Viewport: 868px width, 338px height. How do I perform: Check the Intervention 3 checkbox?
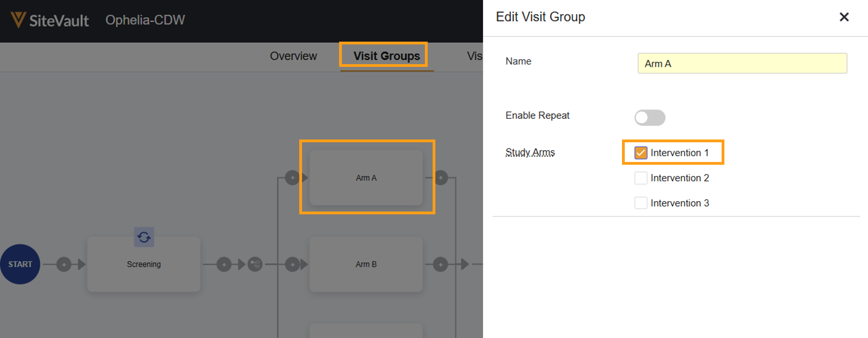pyautogui.click(x=641, y=203)
